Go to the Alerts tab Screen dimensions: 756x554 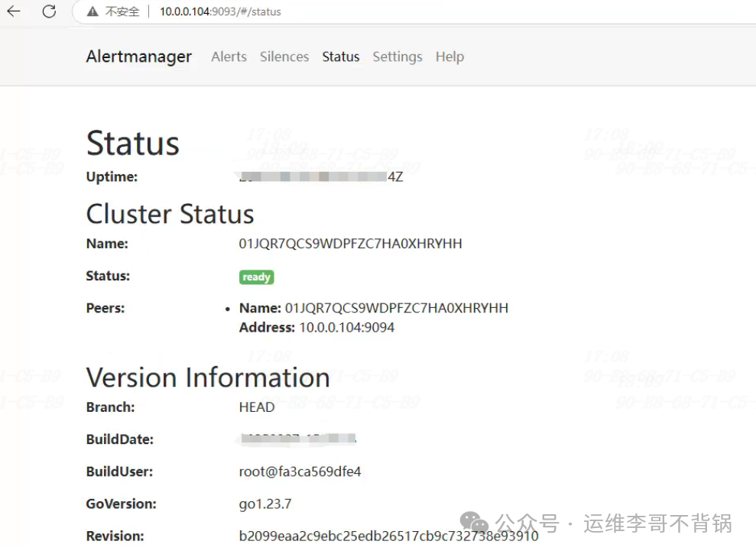(229, 57)
